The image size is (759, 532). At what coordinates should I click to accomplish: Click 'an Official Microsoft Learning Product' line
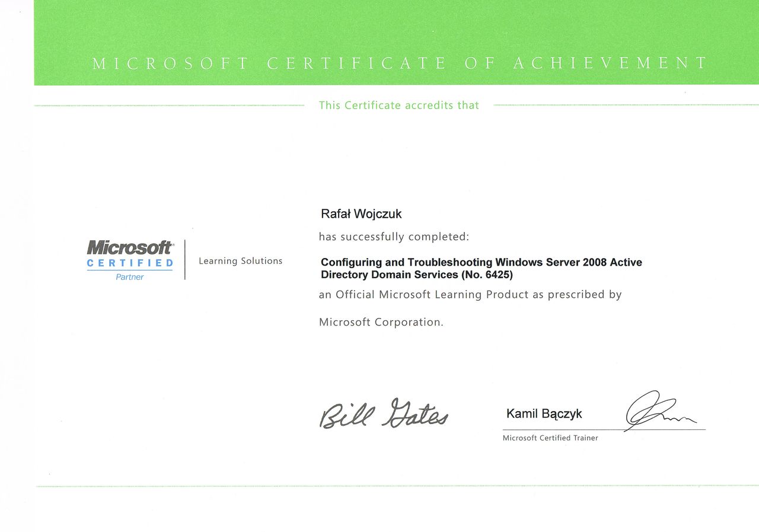(x=470, y=294)
